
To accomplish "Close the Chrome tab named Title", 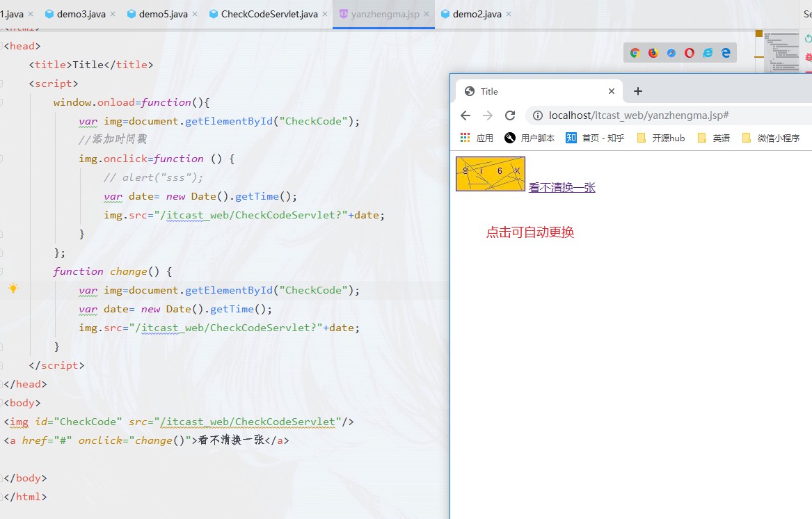I will (x=612, y=91).
